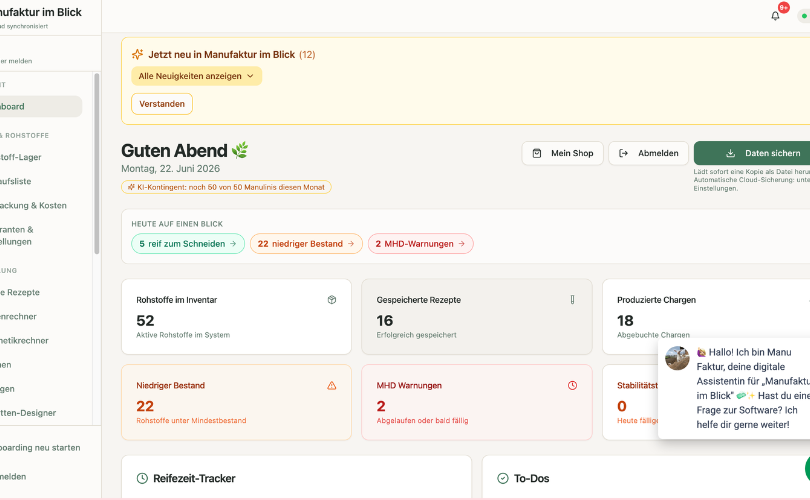Click the KI-Kontingent Manulinis badge
Viewport: 810px width, 500px height.
coord(226,187)
